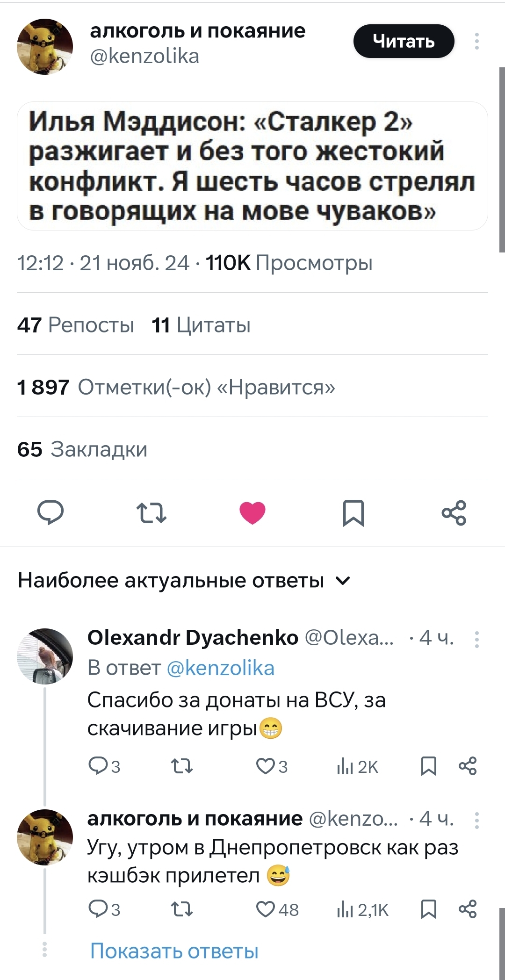Click Показать ответы link
Viewport: 505px width, 980px height.
(174, 951)
